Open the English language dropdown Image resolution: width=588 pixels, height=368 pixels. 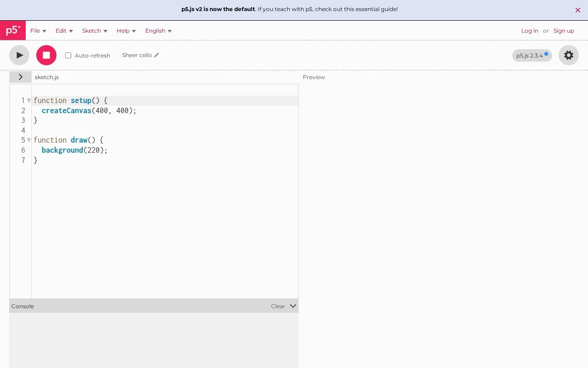tap(158, 31)
